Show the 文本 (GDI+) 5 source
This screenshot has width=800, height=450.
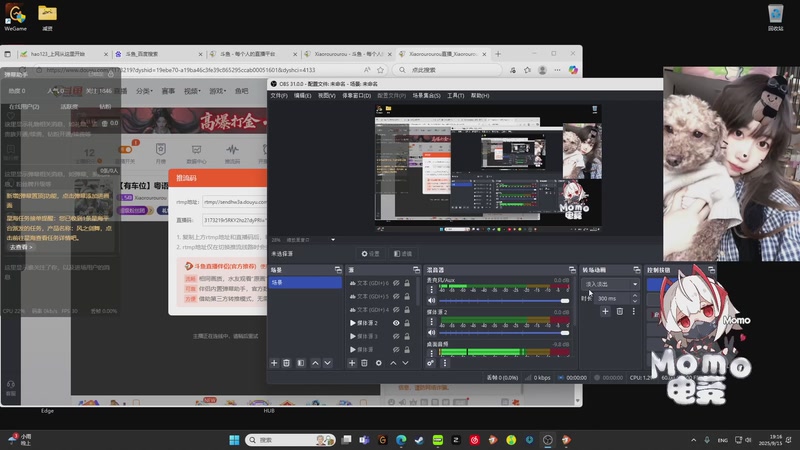pyautogui.click(x=396, y=296)
